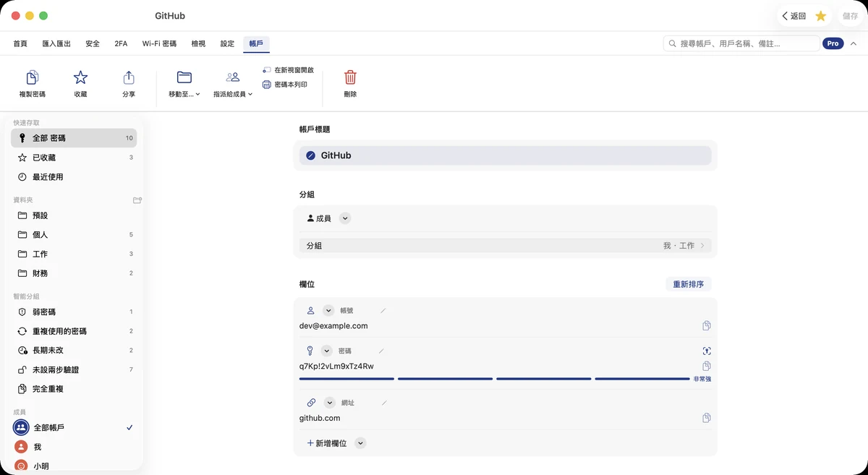Select 重複使用的密碼 smart group
Image resolution: width=868 pixels, height=475 pixels.
(74, 331)
